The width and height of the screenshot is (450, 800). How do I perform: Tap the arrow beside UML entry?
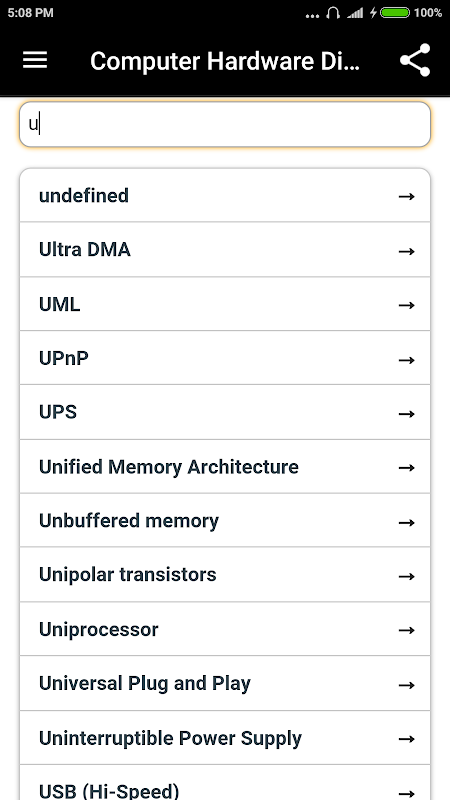point(406,305)
